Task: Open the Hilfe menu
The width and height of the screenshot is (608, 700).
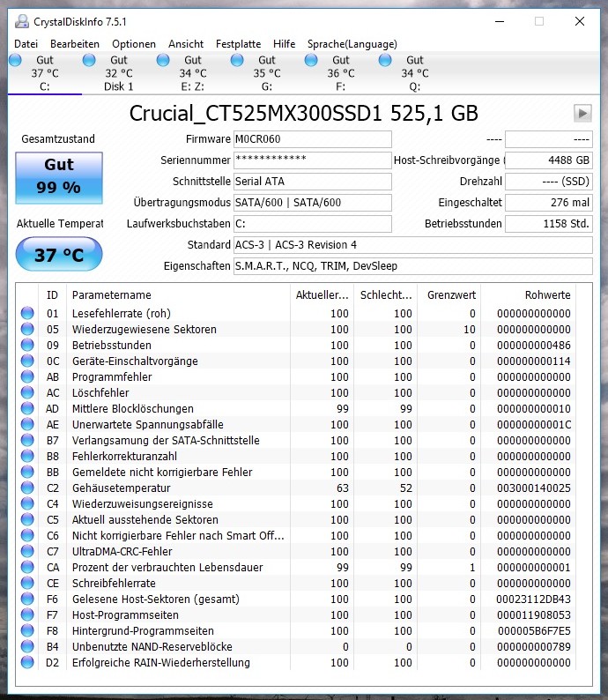Action: tap(284, 44)
